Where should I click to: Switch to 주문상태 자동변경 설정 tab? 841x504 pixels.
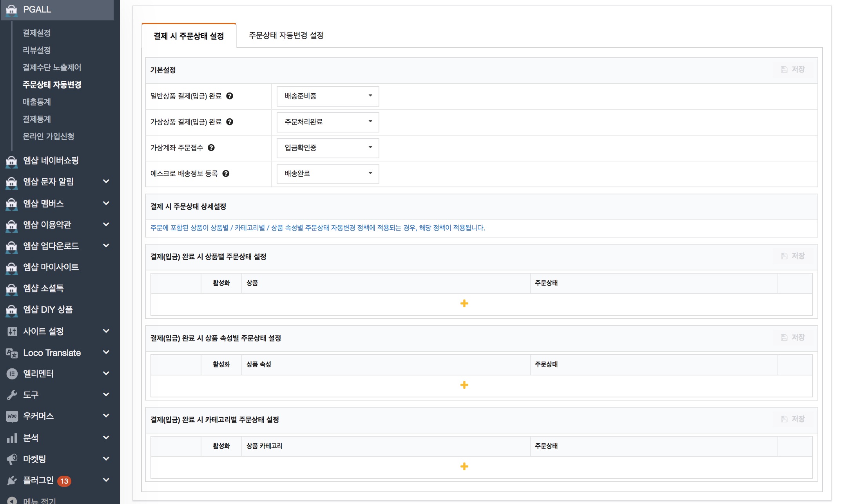click(x=286, y=35)
